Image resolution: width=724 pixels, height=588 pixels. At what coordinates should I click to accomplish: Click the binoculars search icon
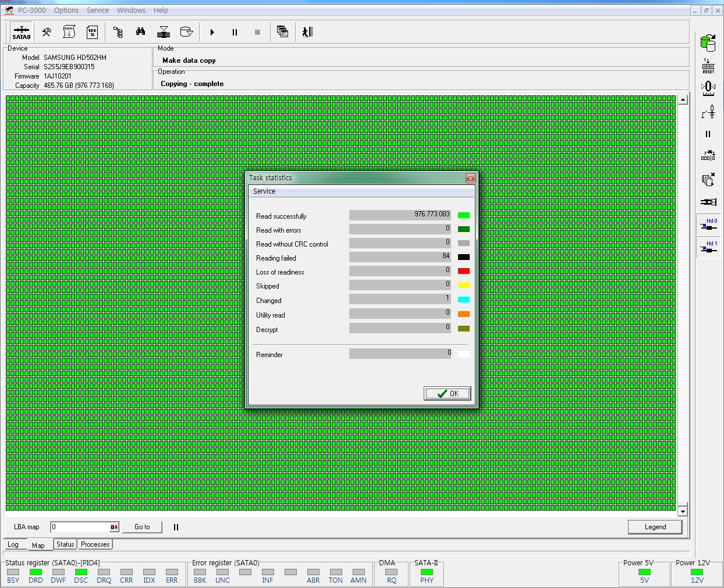[140, 32]
